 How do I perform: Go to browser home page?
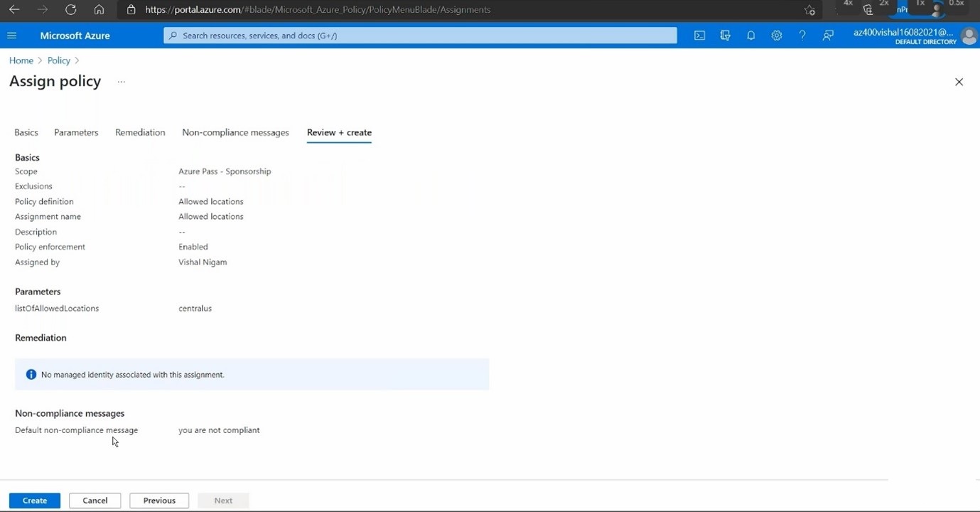coord(99,10)
